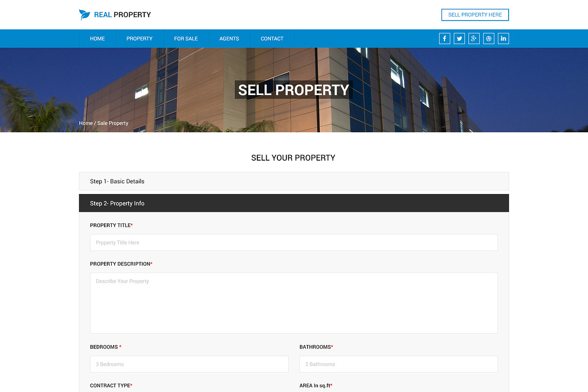The width and height of the screenshot is (588, 392).
Task: Click the Bedrooms input field
Action: click(189, 364)
